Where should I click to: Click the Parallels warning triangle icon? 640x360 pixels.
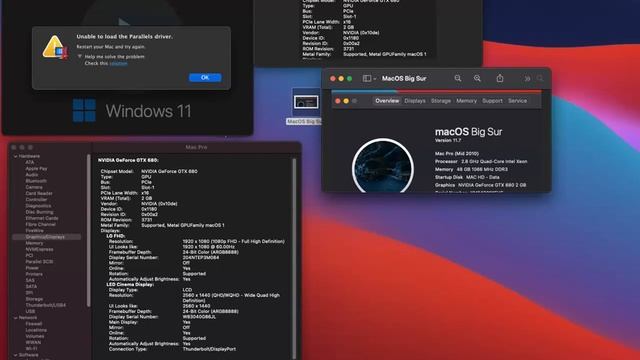55,47
